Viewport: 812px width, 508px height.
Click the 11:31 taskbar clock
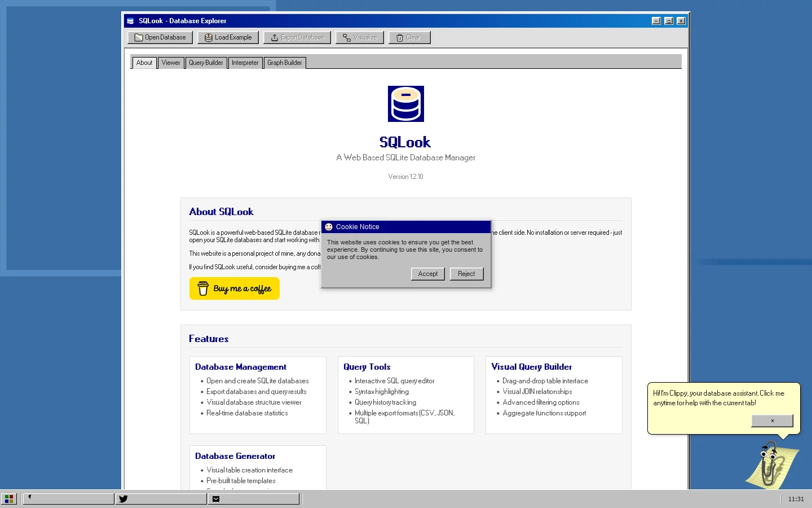796,499
